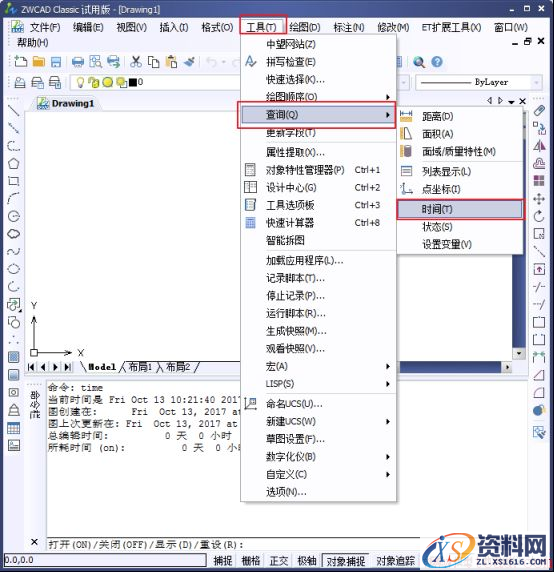Choose 设置变量(V) in query submenu

[x=460, y=244]
